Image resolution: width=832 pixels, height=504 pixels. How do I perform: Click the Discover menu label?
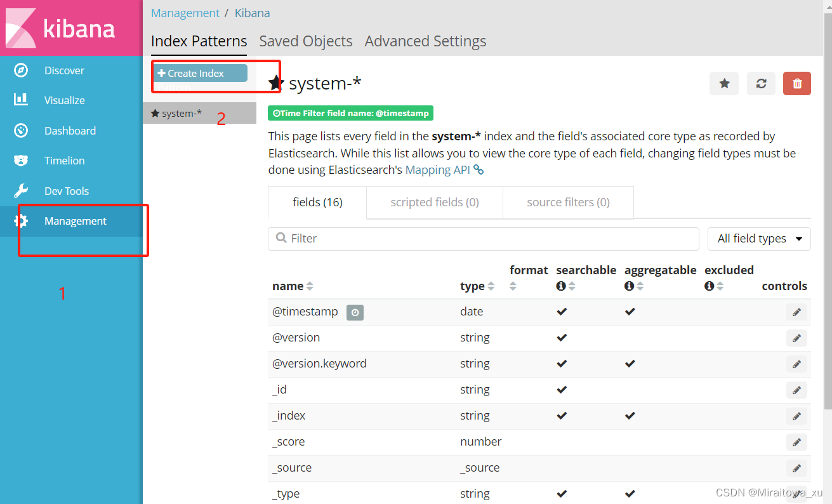point(64,70)
